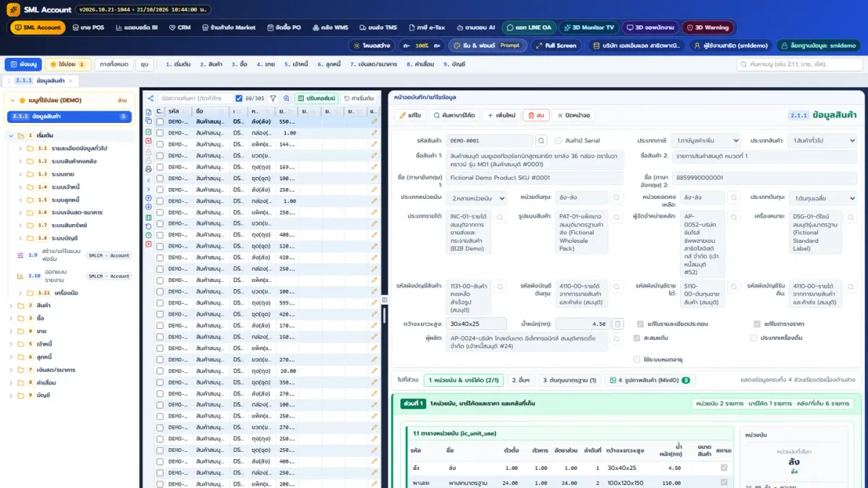Expand 1.1 รายละเอียดข้อมูลทั่วไป folder
868x488 pixels.
tap(21, 148)
